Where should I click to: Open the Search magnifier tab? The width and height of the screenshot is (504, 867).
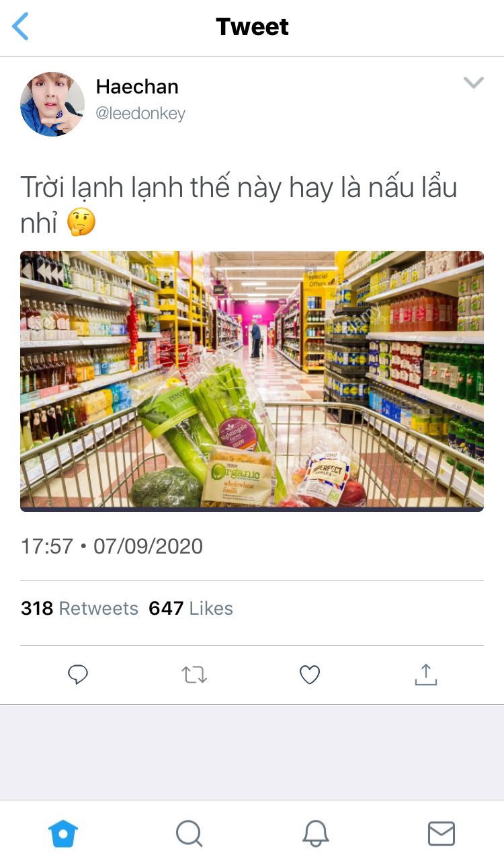pyautogui.click(x=190, y=834)
